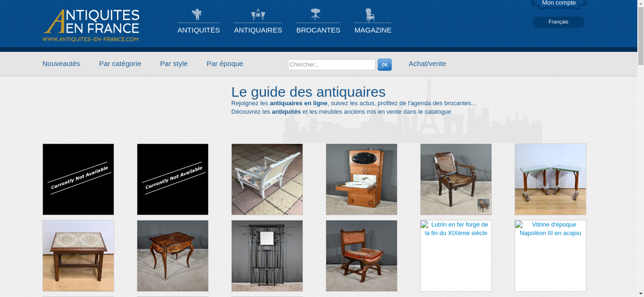Open the Achat/vente link

[x=427, y=64]
